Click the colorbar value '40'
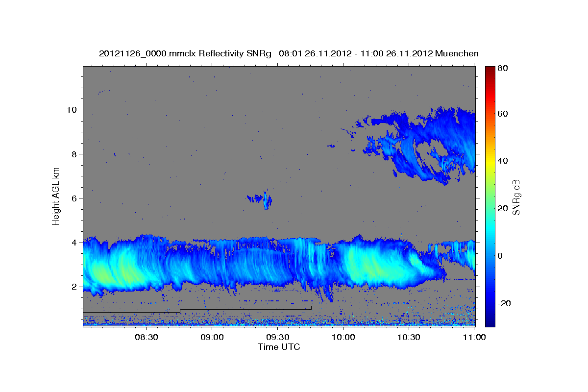This screenshot has height=392, width=588. point(503,161)
